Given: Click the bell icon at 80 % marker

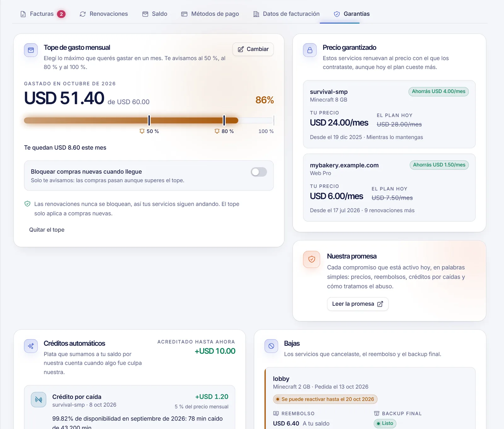Looking at the screenshot, I should (x=217, y=131).
